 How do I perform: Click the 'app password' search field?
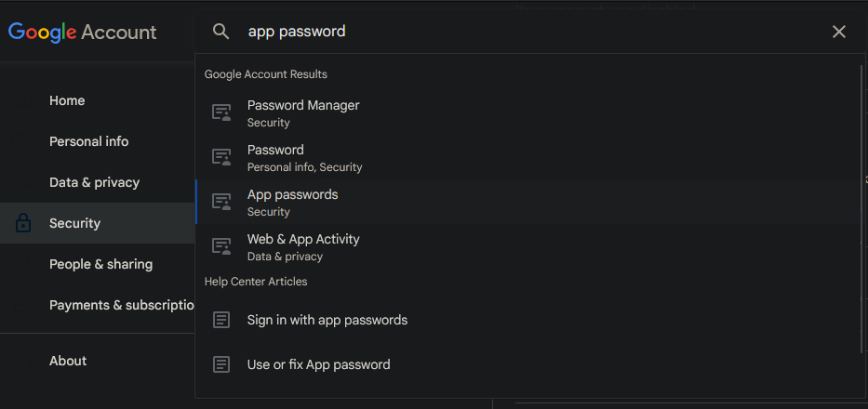click(x=521, y=32)
